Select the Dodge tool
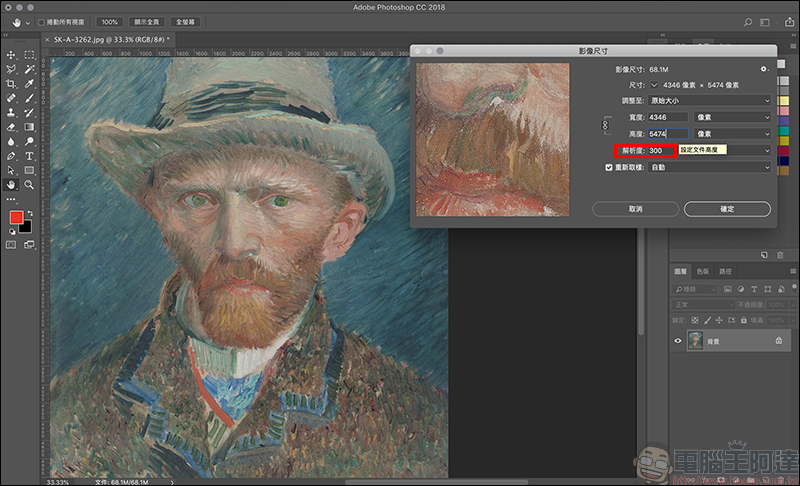The image size is (800, 486). click(30, 141)
